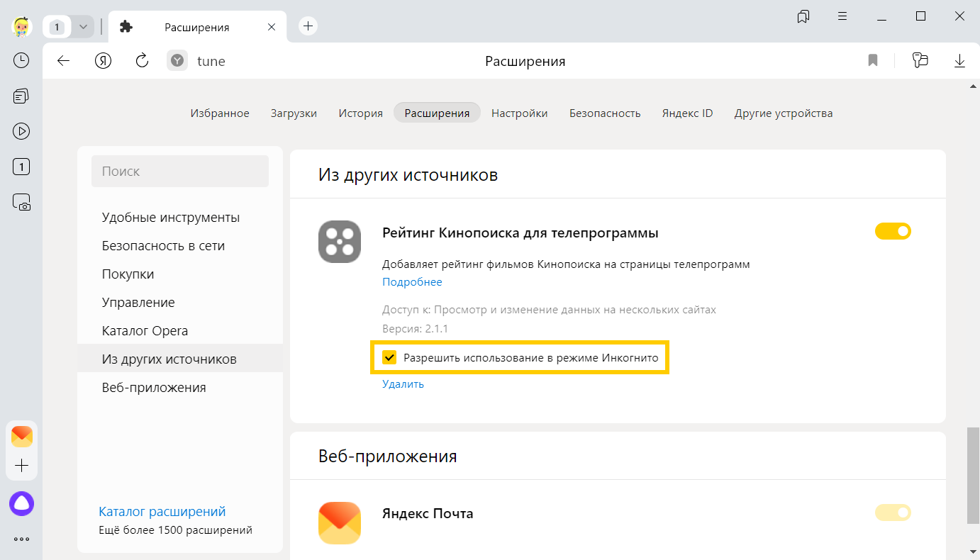The height and width of the screenshot is (560, 980).
Task: Click the scrollbar up arrow
Action: point(973,86)
